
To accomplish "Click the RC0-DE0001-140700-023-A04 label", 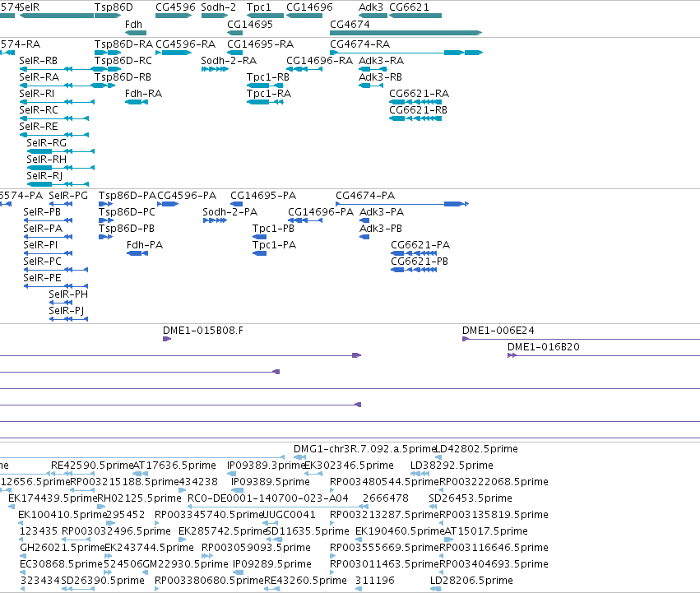I will click(268, 498).
